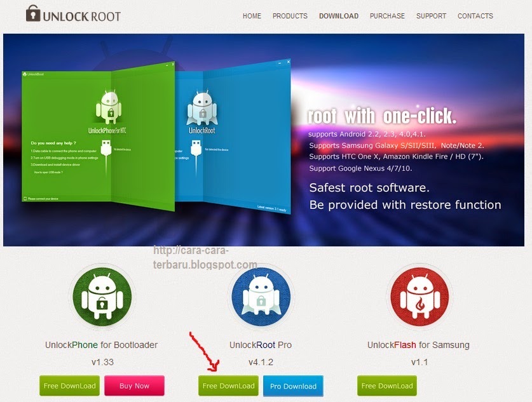This screenshot has width=532, height=402.
Task: Click the USB plug icon in the green window
Action: click(106, 149)
